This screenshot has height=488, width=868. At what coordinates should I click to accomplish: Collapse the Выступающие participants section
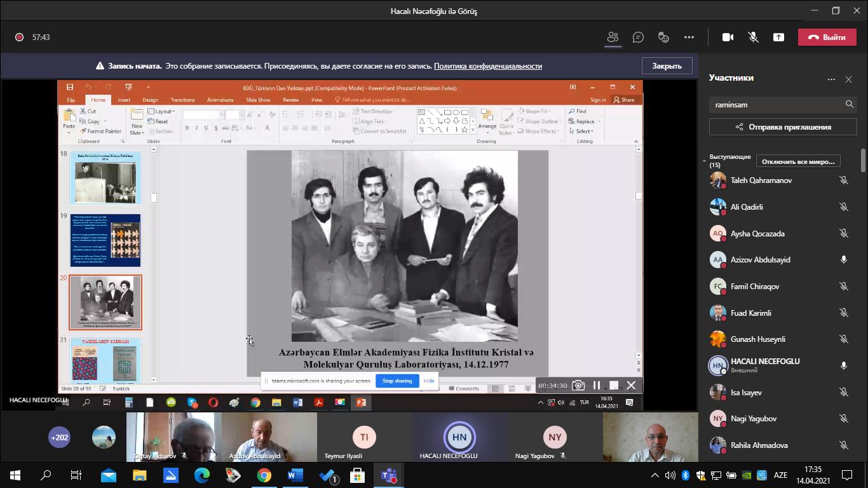pyautogui.click(x=704, y=161)
